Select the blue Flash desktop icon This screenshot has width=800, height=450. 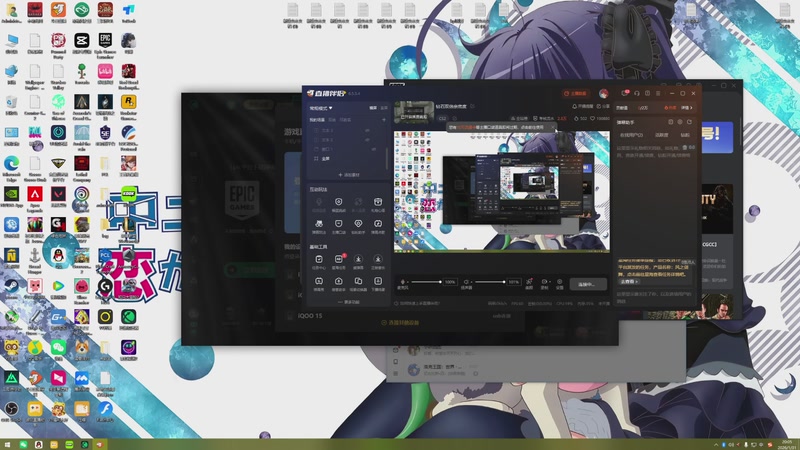(x=105, y=409)
